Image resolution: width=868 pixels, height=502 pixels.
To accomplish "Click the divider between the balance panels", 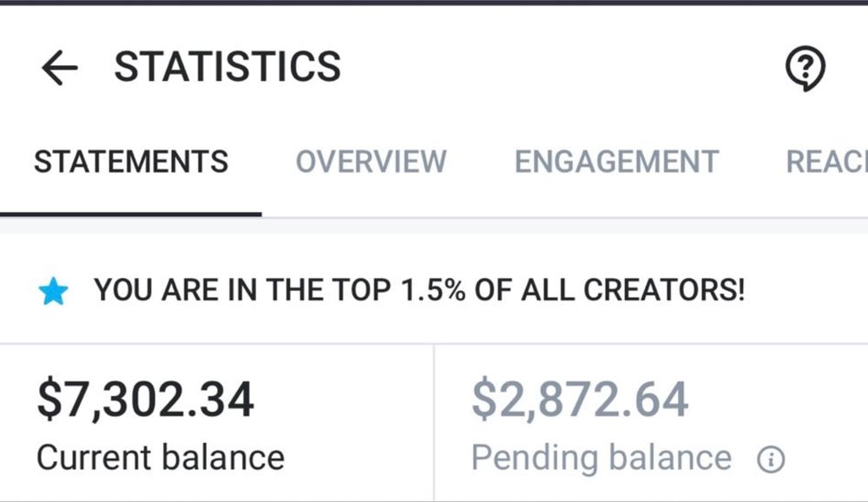I will point(434,423).
